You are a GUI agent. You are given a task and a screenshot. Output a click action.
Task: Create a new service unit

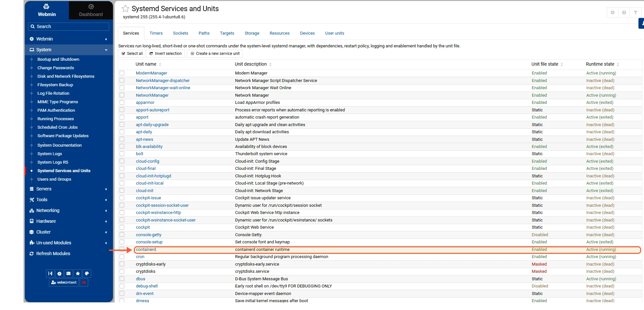215,54
